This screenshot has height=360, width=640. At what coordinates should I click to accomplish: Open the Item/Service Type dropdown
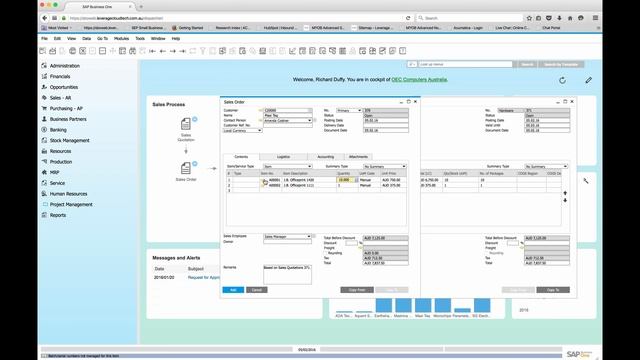click(310, 167)
